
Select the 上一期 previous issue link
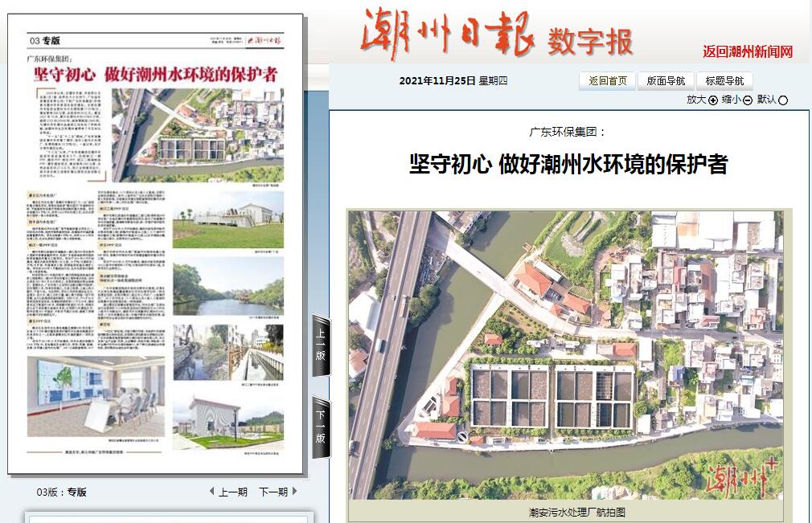(232, 492)
